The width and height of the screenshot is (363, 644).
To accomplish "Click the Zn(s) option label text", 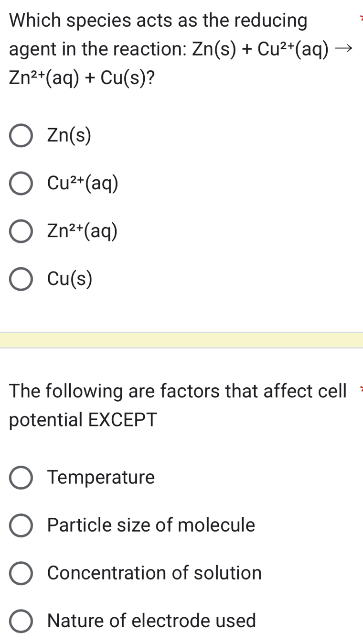I will pyautogui.click(x=69, y=136).
